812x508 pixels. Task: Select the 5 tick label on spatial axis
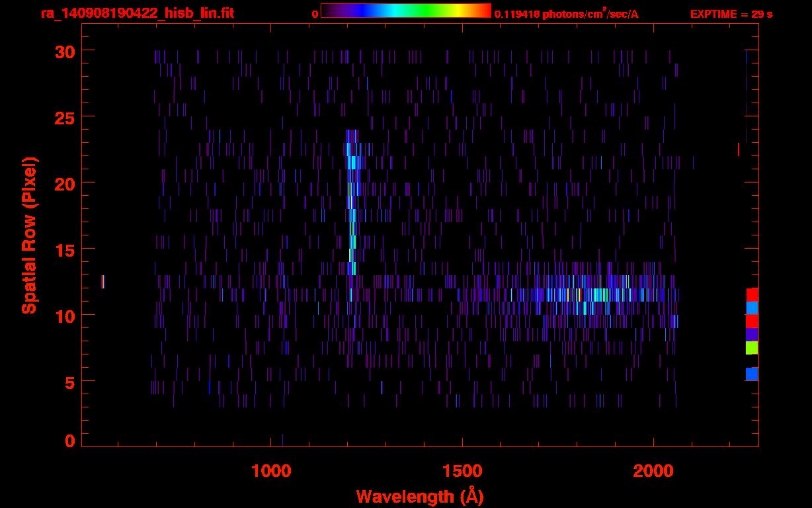point(69,382)
